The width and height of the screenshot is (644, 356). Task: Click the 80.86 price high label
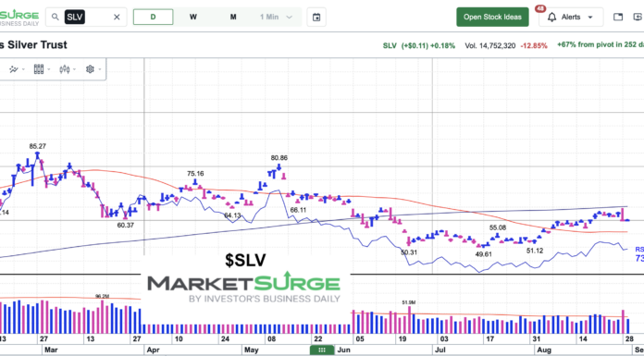[x=279, y=157]
